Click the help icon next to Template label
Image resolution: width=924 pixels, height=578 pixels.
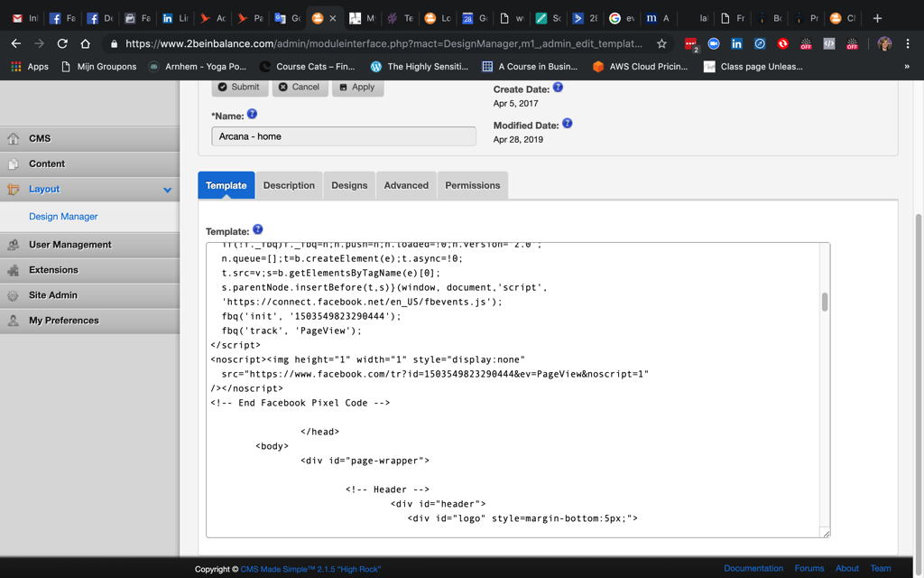tap(257, 230)
